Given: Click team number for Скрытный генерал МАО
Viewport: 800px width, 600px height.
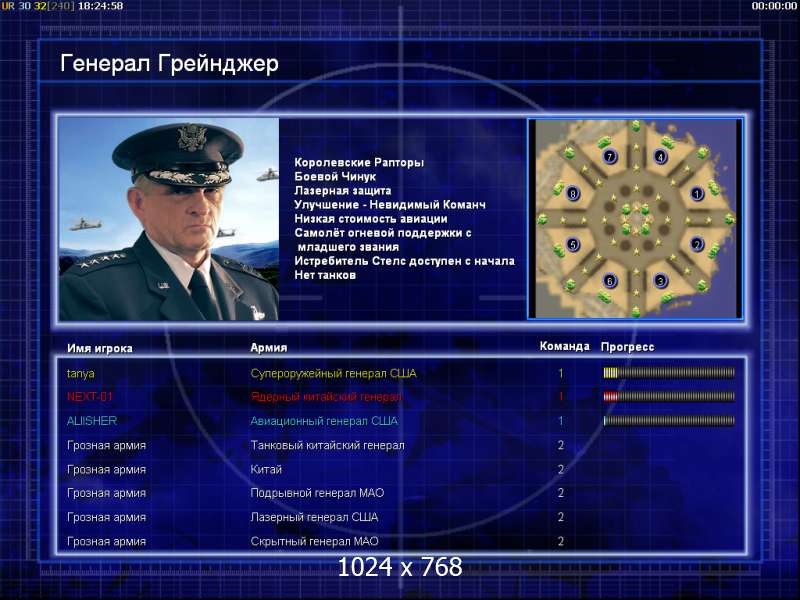Looking at the screenshot, I should [561, 541].
